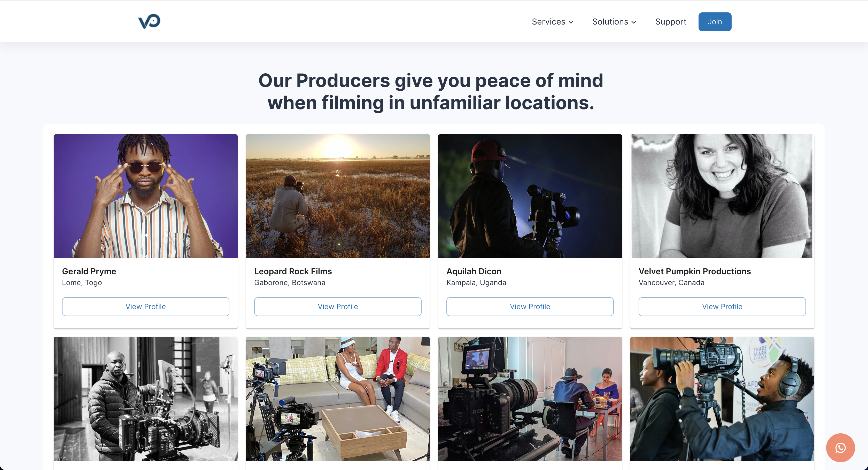
Task: Select the Aquilah Dicon name heading
Action: (x=474, y=272)
